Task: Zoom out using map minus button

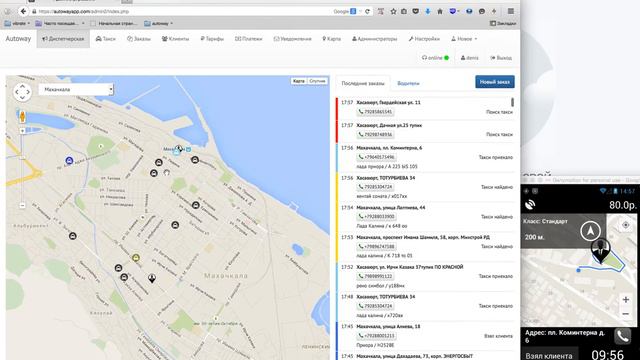Action: coord(22,205)
